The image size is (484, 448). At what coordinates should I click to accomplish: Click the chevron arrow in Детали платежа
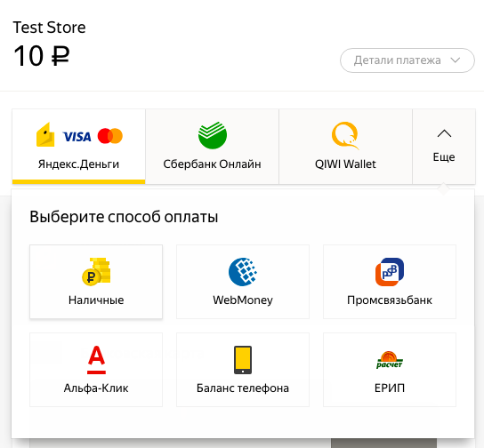pyautogui.click(x=456, y=60)
